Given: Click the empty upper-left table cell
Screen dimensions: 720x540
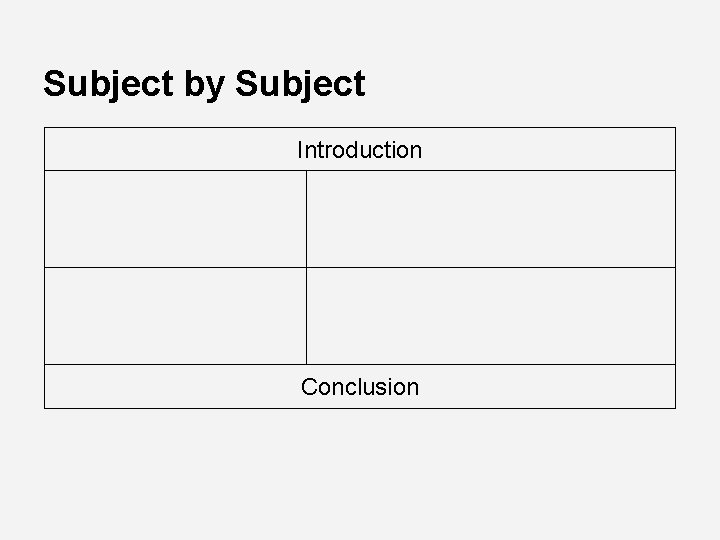Looking at the screenshot, I should tap(175, 219).
